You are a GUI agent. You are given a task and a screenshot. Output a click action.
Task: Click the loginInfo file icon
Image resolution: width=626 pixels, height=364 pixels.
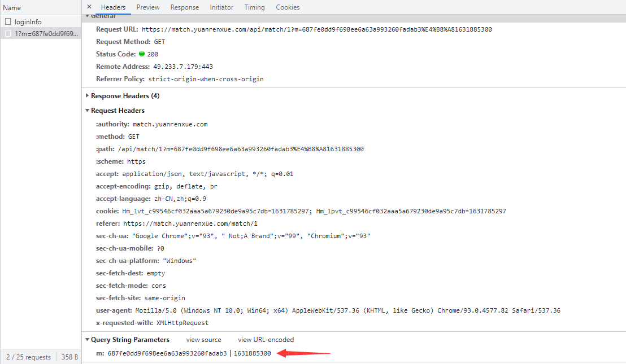click(x=8, y=22)
